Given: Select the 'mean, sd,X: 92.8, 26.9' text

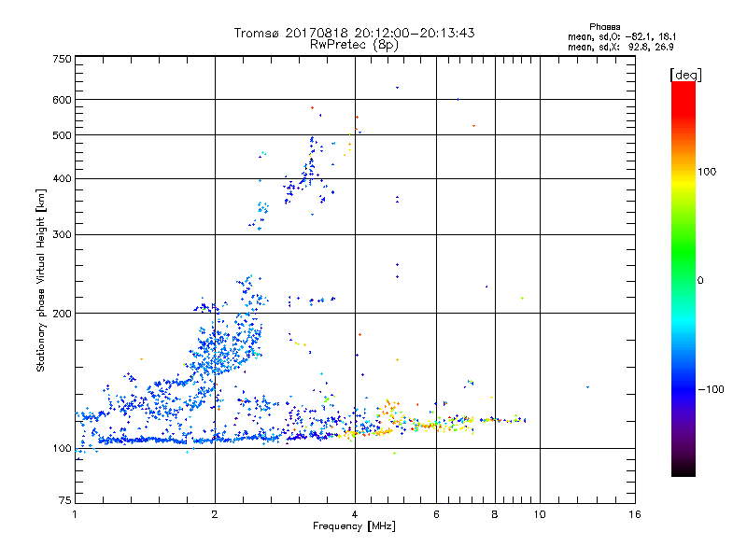Looking at the screenshot, I should pyautogui.click(x=620, y=47).
